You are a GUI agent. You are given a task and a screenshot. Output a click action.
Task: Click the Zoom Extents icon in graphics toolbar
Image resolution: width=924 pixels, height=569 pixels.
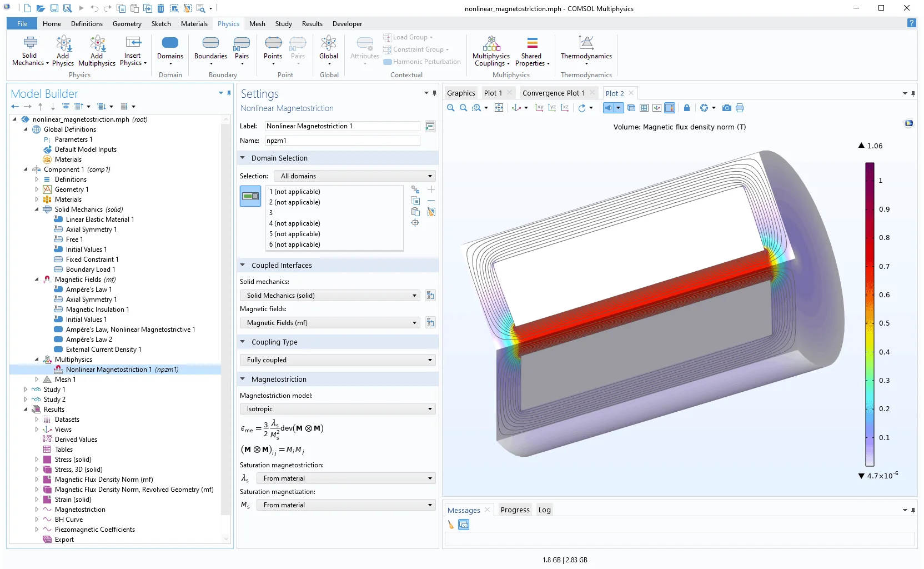(x=499, y=108)
